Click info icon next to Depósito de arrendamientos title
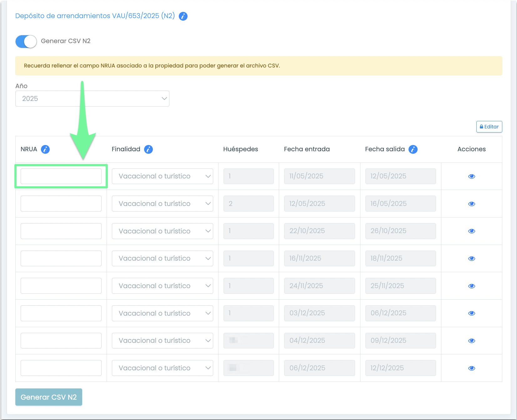Image resolution: width=517 pixels, height=420 pixels. 183,16
